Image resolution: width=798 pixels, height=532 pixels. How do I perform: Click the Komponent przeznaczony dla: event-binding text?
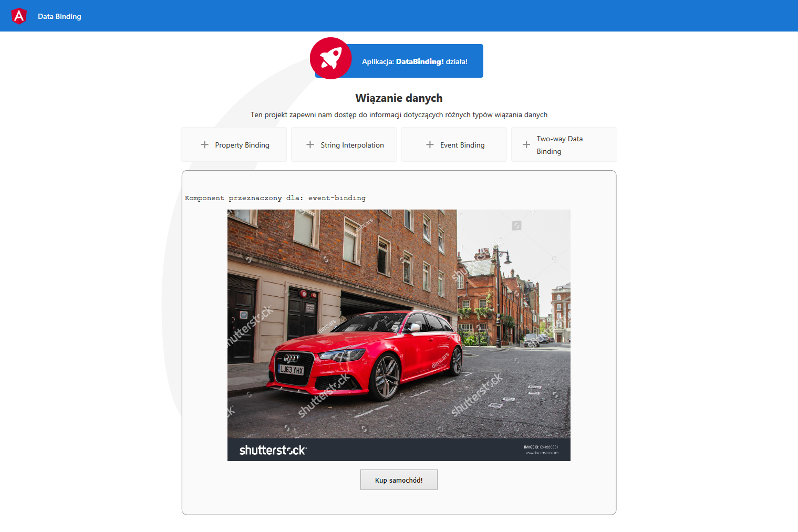pos(275,198)
